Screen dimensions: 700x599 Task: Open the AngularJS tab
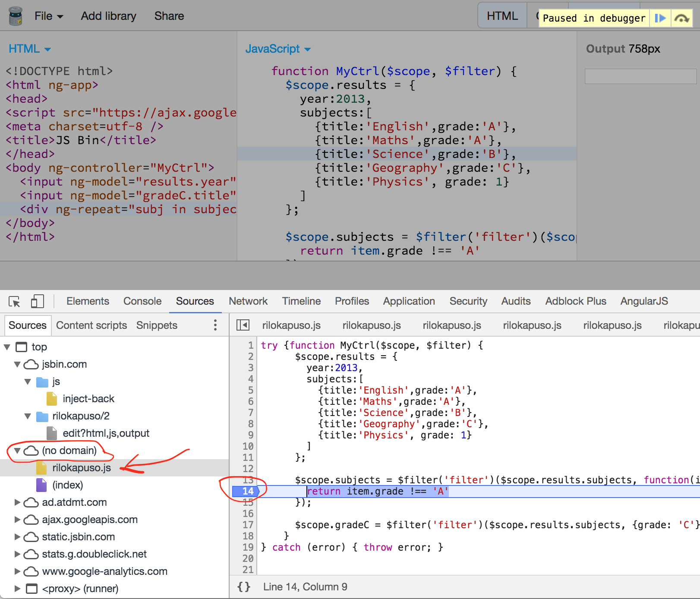[644, 301]
